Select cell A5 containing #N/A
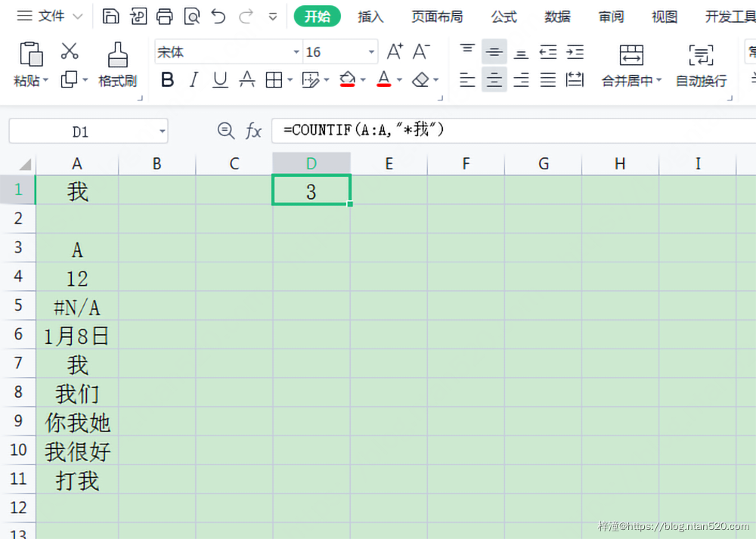 click(77, 305)
